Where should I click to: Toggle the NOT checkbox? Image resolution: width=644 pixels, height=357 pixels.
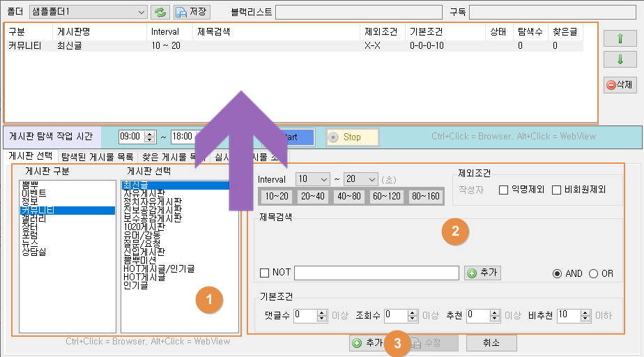(x=265, y=273)
